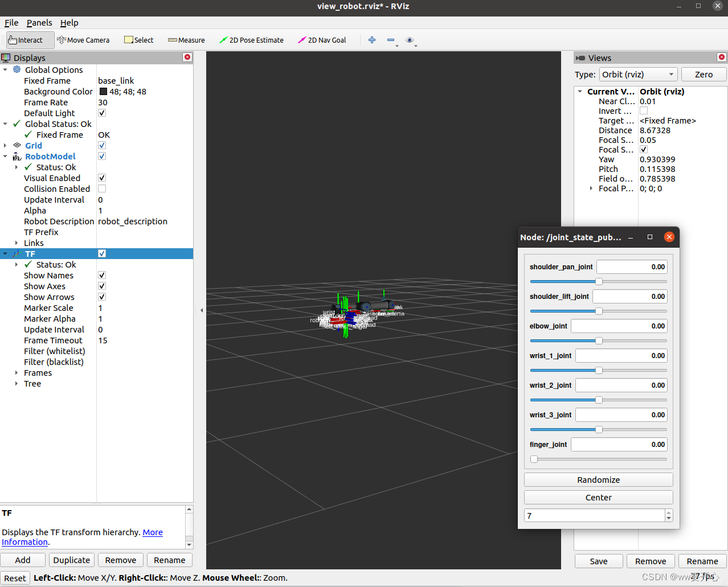728x587 pixels.
Task: Choose the 2D Pose Estimate tool
Action: (x=251, y=40)
